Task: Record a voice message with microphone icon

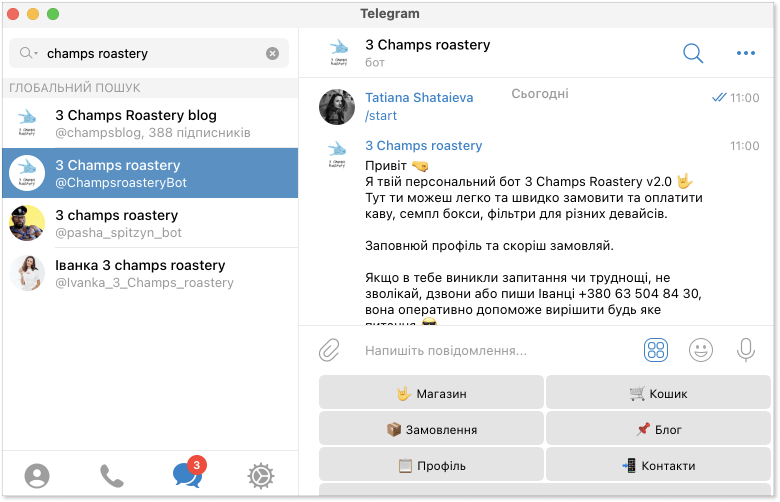Action: [745, 350]
